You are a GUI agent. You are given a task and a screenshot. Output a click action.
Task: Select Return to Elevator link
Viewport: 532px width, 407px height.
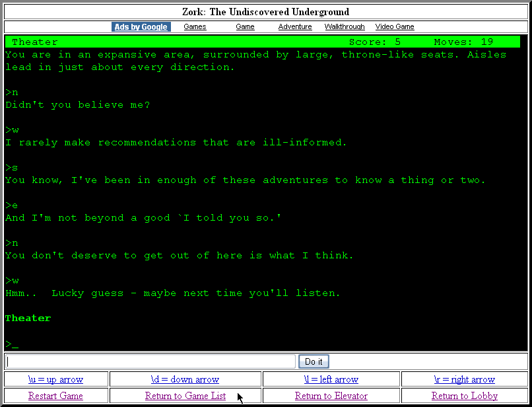331,396
